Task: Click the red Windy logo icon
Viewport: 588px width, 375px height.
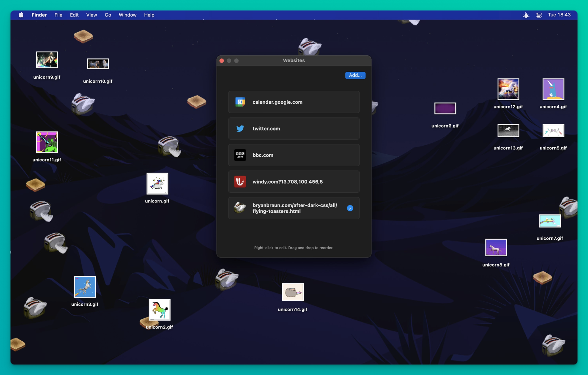Action: [240, 182]
